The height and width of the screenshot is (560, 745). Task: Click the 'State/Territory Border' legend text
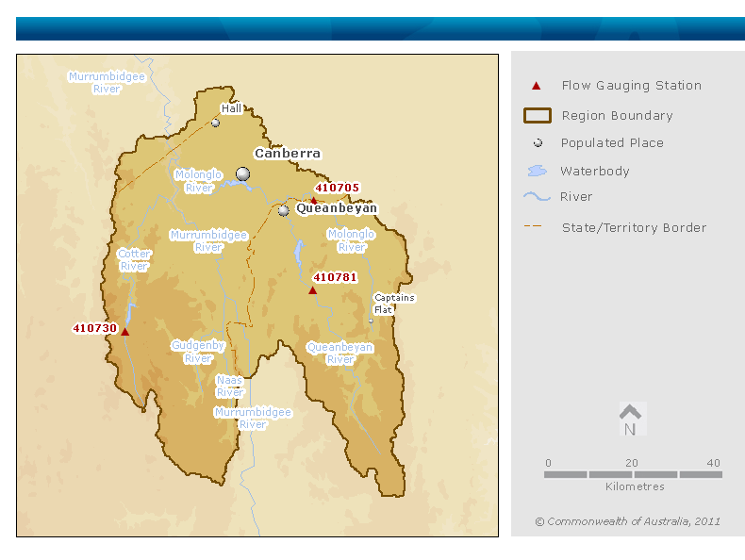tap(634, 227)
